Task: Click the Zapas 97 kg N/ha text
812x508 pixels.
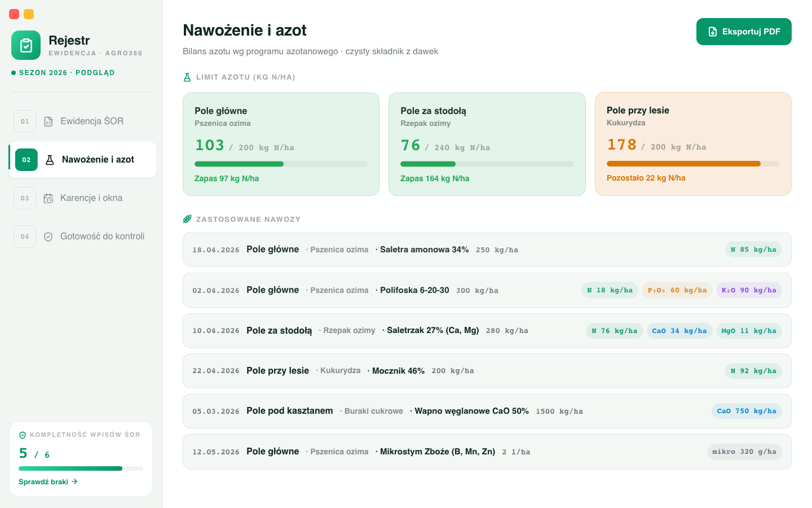Action: pos(227,178)
